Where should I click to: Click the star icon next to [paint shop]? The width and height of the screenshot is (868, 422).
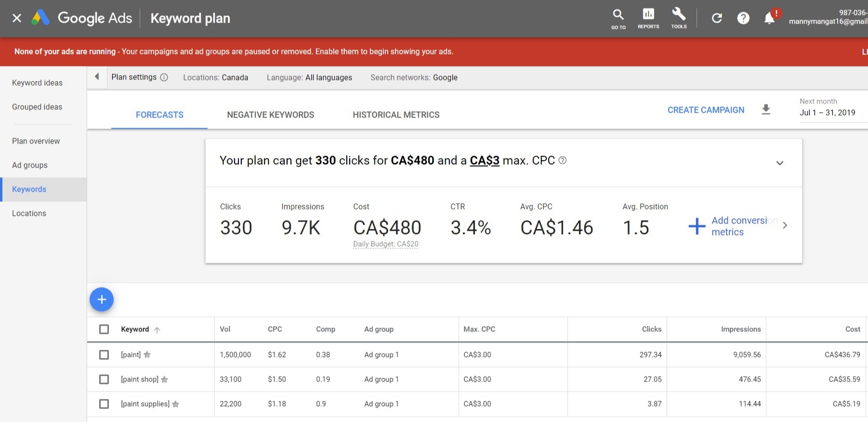pos(165,380)
